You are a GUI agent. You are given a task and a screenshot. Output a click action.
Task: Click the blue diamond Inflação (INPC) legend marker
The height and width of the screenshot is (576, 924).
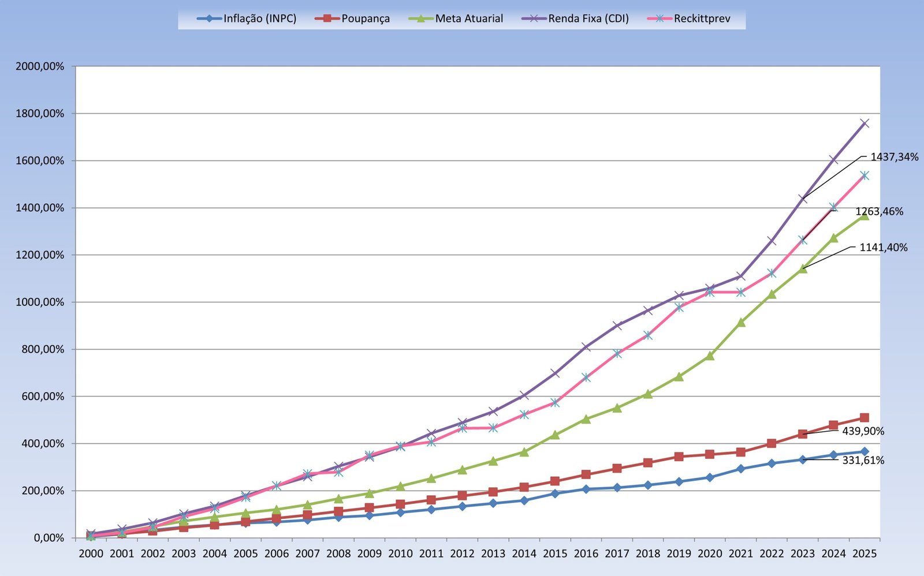pos(209,18)
